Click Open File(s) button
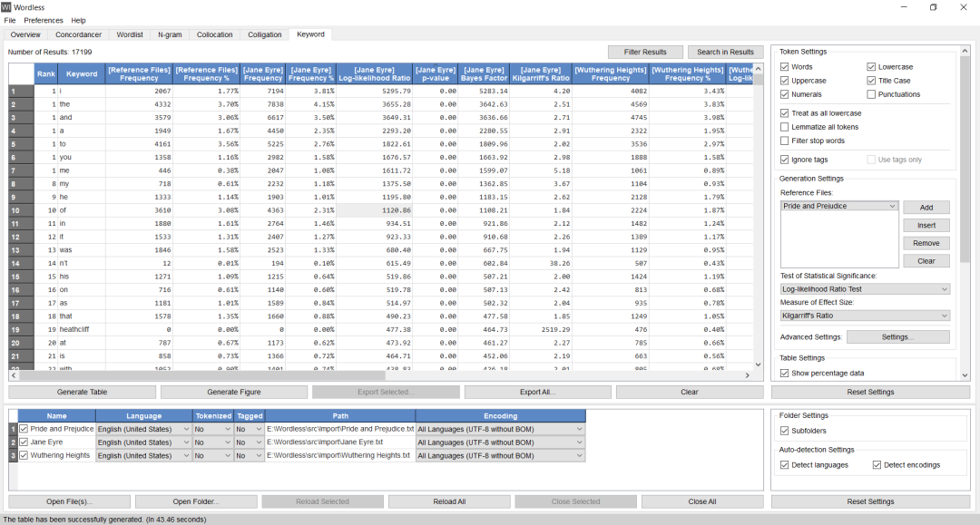 (69, 501)
